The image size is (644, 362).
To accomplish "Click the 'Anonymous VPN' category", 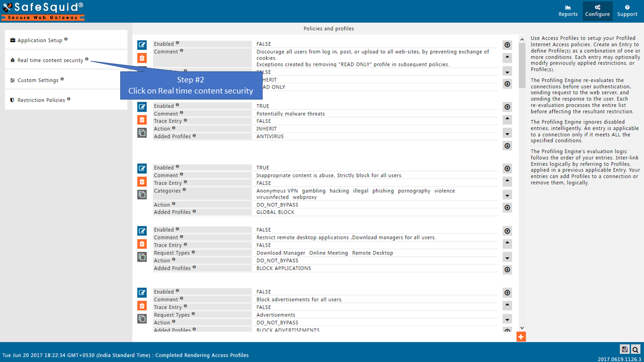I will tap(277, 191).
